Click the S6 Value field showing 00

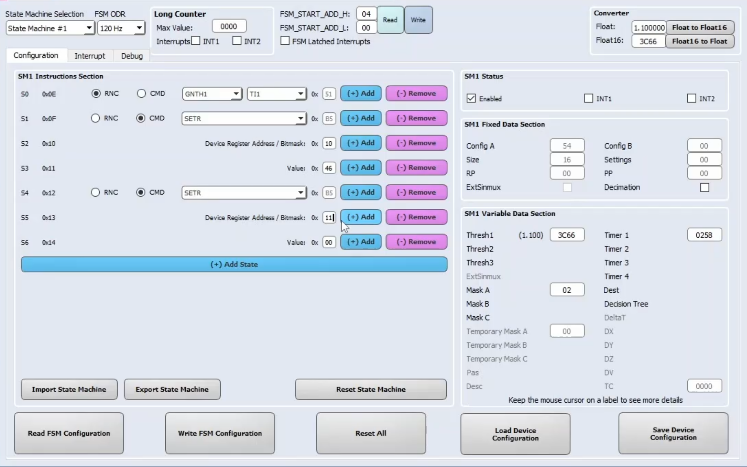(x=329, y=243)
